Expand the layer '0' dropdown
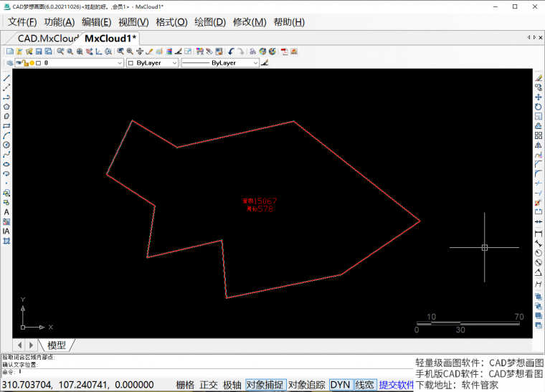 (x=120, y=63)
